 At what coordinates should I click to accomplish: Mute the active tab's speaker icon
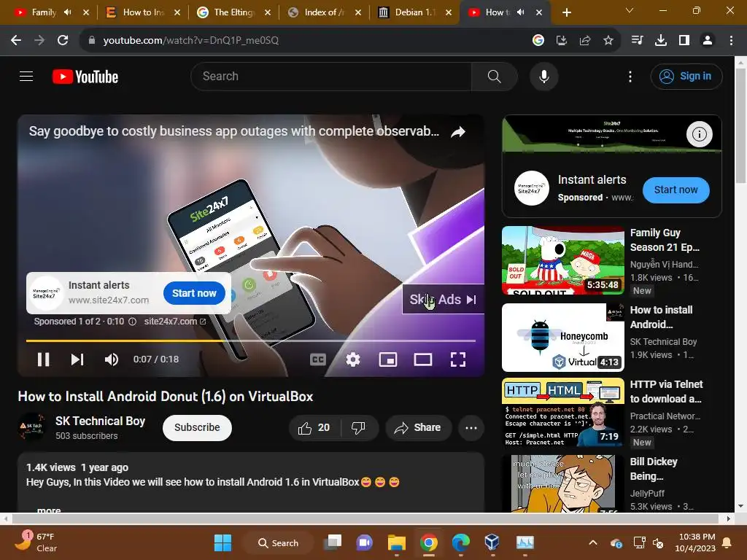tap(521, 12)
